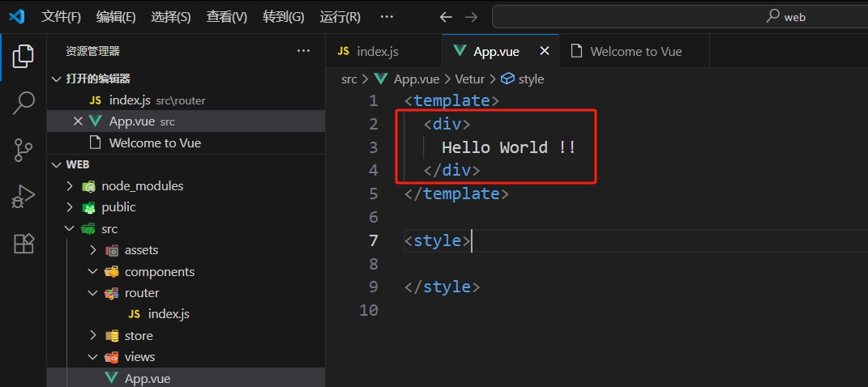Screen dimensions: 868x387
Task: Open index.js under router folder
Action: coord(169,314)
